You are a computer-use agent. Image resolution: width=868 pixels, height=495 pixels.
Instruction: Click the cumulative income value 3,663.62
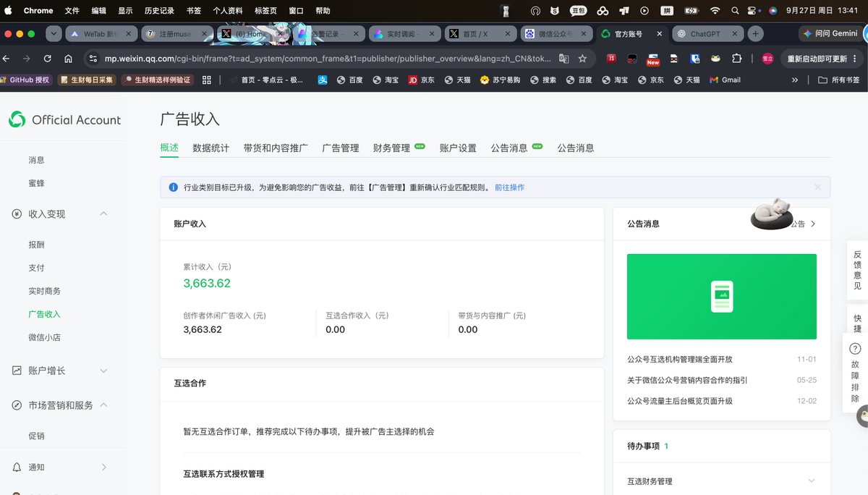[x=207, y=284]
